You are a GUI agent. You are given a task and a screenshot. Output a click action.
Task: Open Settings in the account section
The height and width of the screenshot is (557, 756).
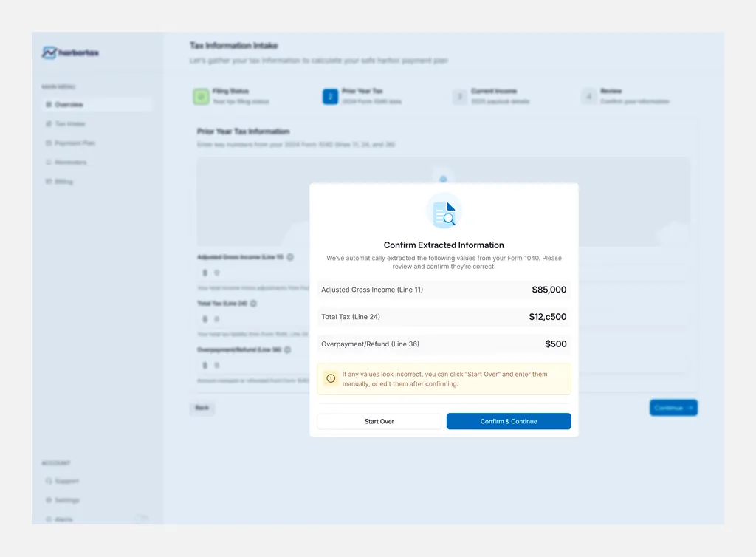(97, 500)
